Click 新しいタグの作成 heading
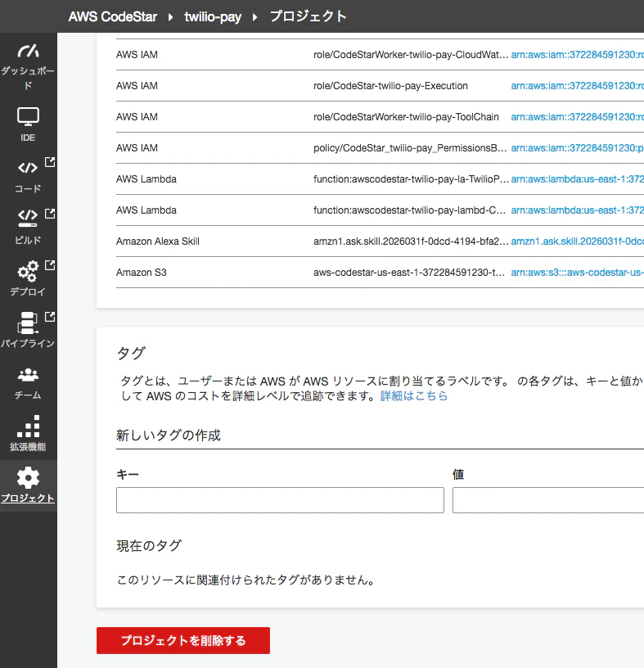The image size is (644, 668). point(169,435)
